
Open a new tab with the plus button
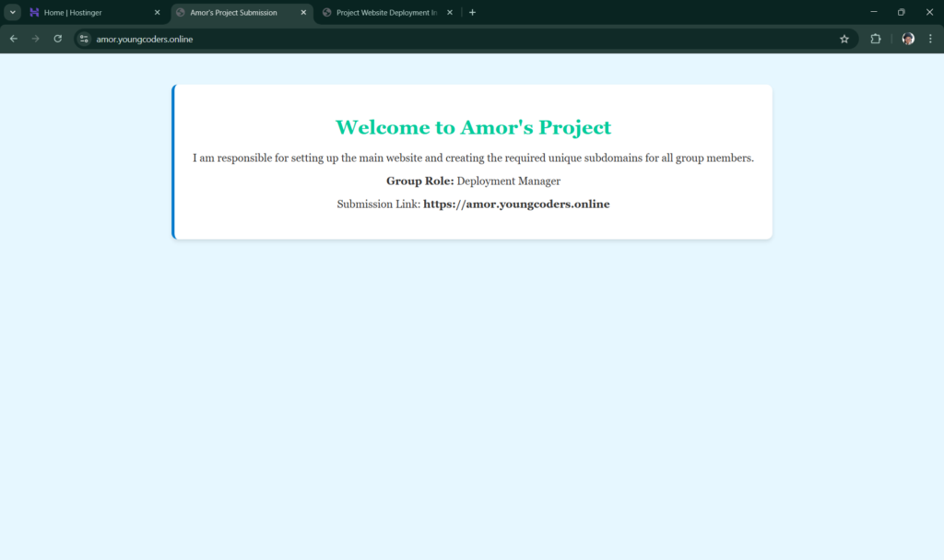pyautogui.click(x=473, y=13)
